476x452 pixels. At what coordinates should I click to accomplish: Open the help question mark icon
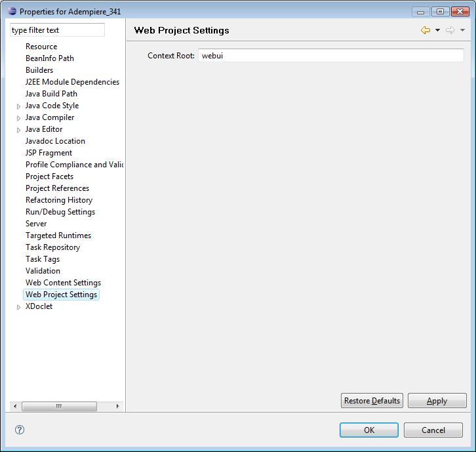pos(20,430)
